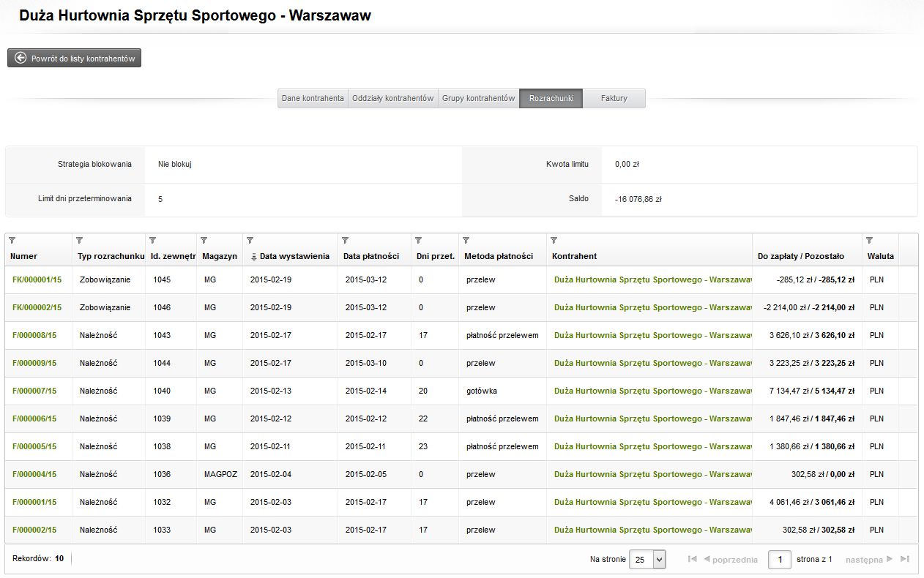Click 'Powrót do listy kontrahentów' button
Viewport: 924px width, 578px height.
75,59
